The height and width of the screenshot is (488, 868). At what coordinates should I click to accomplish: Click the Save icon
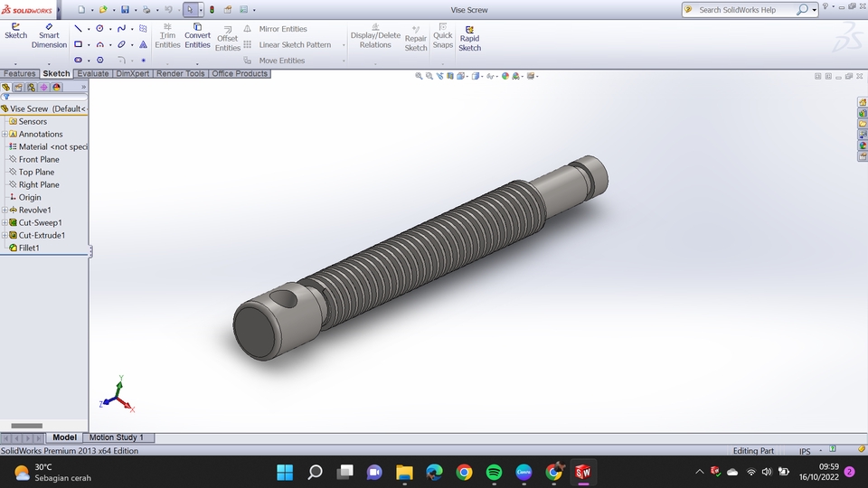[x=125, y=9]
